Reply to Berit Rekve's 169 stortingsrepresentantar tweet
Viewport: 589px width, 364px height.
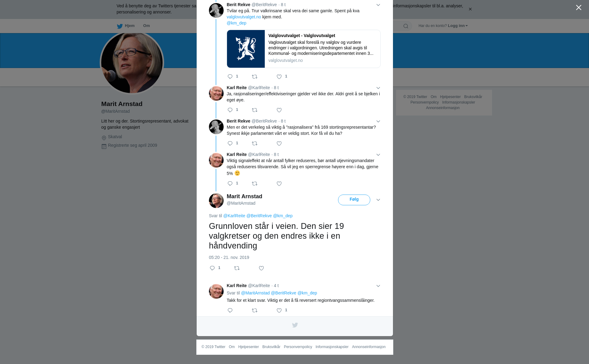click(x=230, y=144)
